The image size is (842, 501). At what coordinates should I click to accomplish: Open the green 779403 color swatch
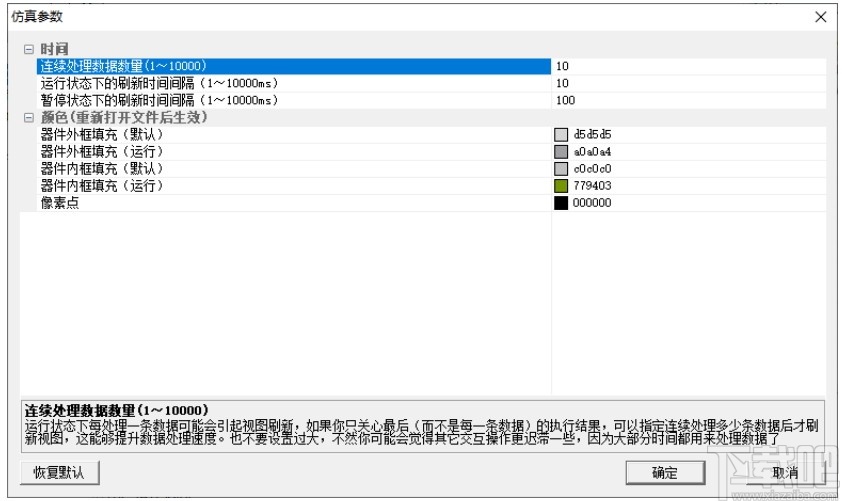pyautogui.click(x=561, y=186)
